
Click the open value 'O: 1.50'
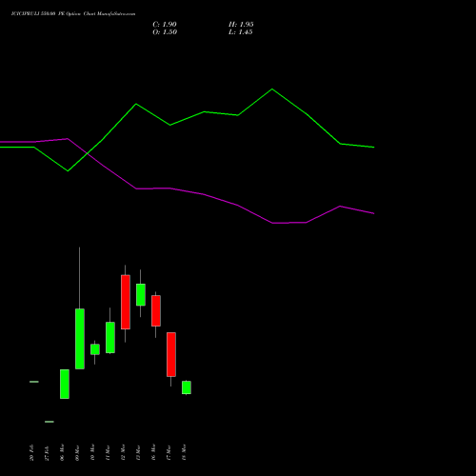pyautogui.click(x=165, y=32)
